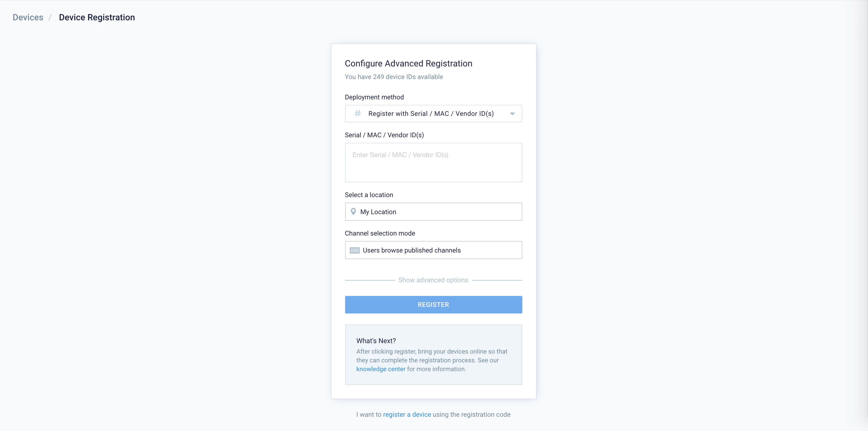868x431 pixels.
Task: Open the My Location selector
Action: [x=433, y=212]
